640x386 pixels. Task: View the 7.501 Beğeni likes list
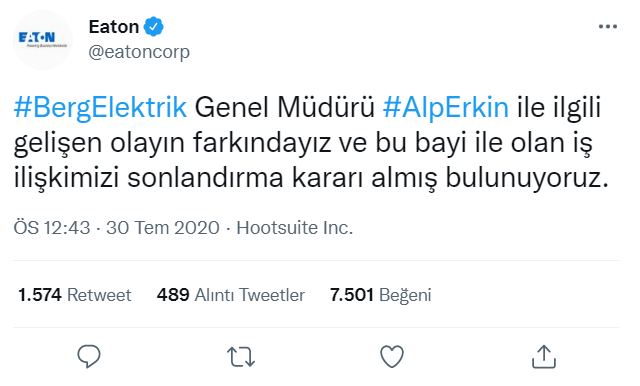(380, 295)
